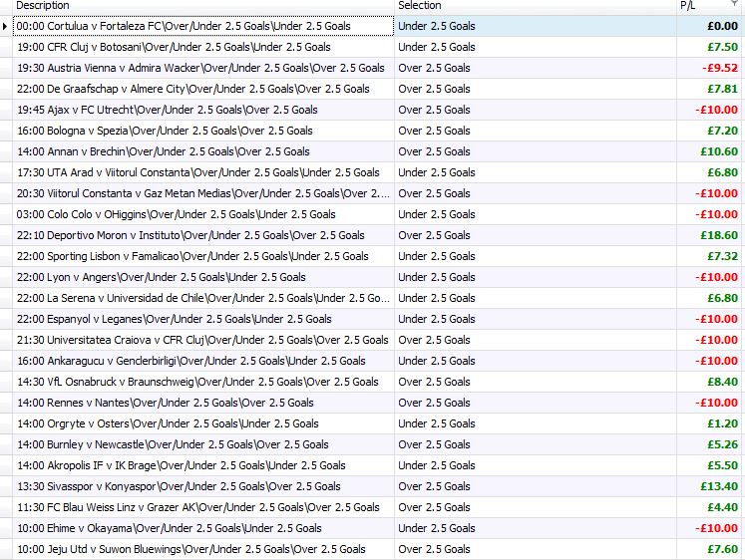The image size is (745, 560).
Task: Click the £7.20 P/L value
Action: [722, 131]
